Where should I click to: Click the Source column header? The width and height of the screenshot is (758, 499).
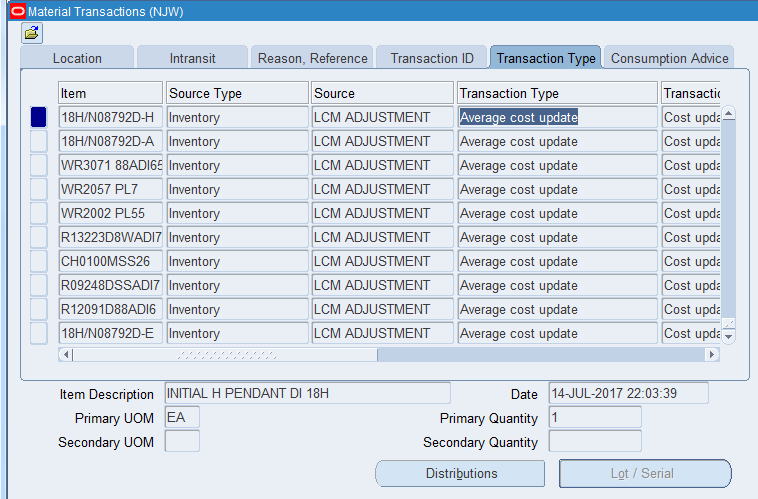[382, 93]
